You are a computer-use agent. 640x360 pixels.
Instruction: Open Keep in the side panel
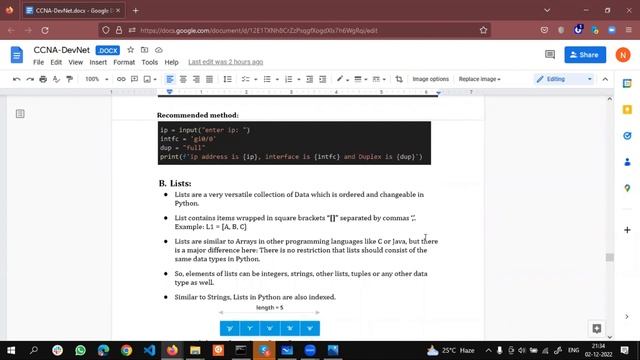click(x=627, y=110)
